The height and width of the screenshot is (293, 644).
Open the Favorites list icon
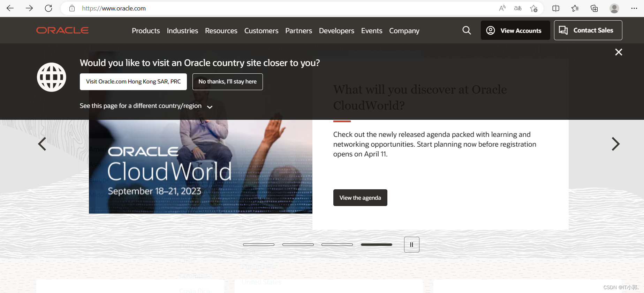tap(575, 8)
